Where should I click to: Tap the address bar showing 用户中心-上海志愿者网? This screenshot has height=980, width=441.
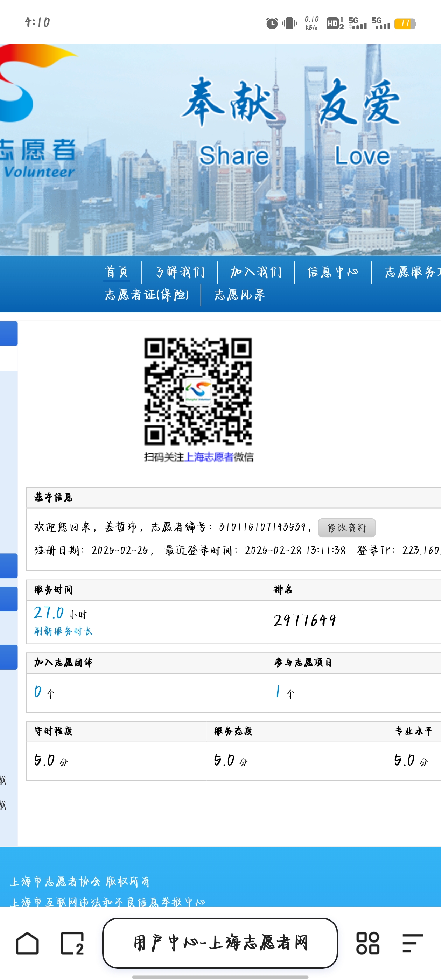220,943
